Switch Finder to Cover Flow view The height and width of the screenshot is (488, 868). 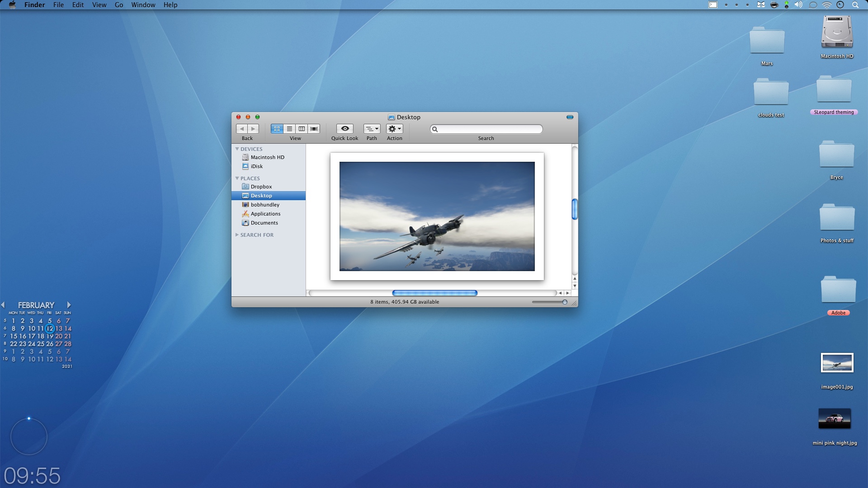[x=314, y=129]
